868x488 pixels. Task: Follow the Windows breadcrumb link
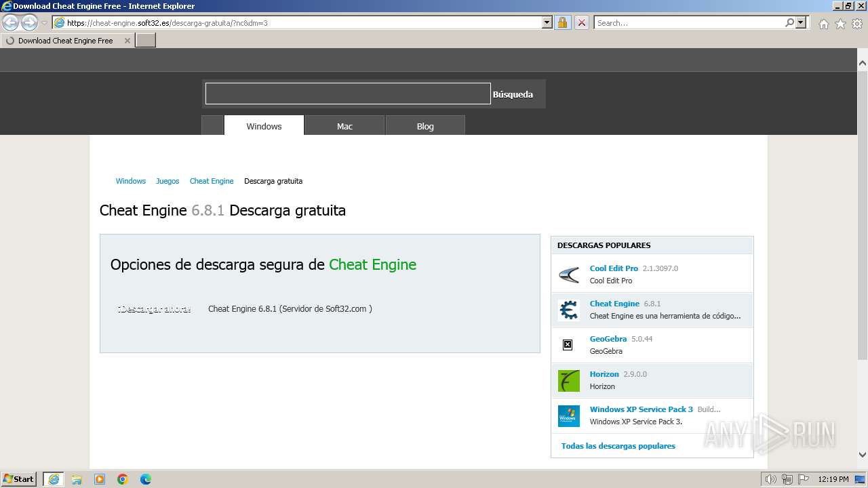point(130,181)
